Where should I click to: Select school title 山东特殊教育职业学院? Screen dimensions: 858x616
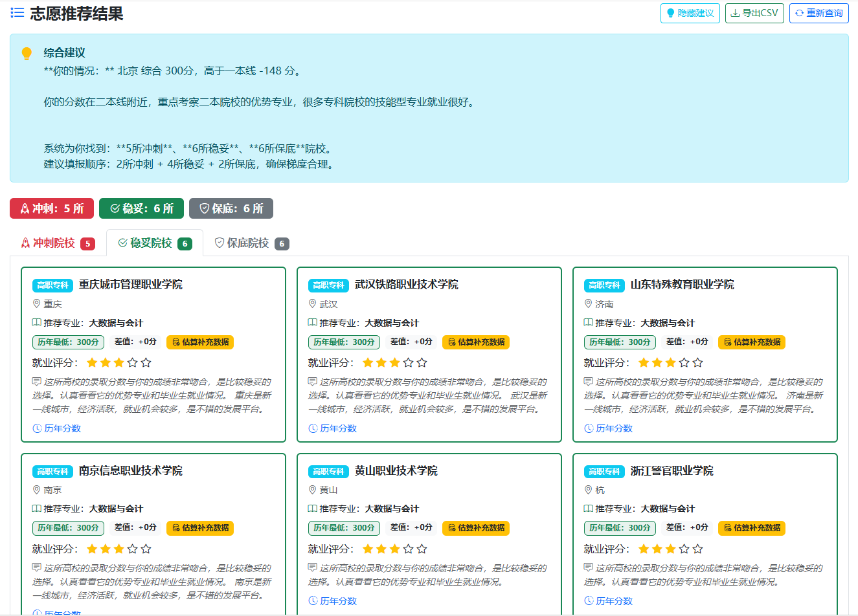683,285
